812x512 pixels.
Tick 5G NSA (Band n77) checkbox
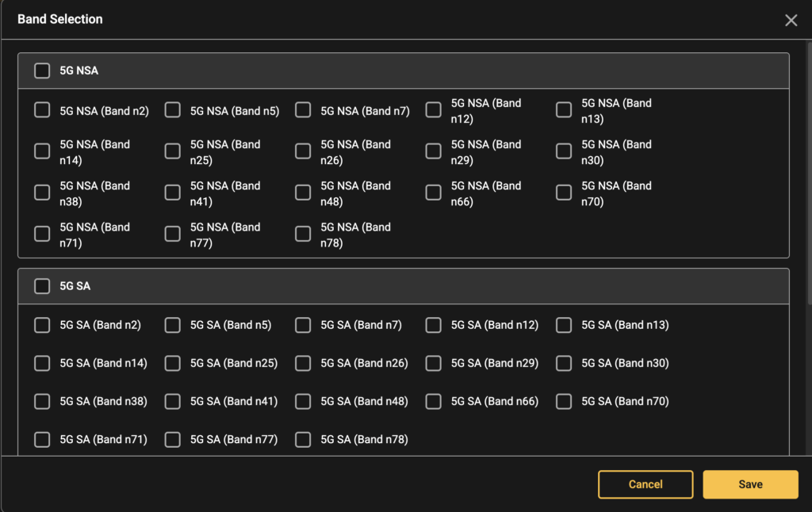pos(172,234)
